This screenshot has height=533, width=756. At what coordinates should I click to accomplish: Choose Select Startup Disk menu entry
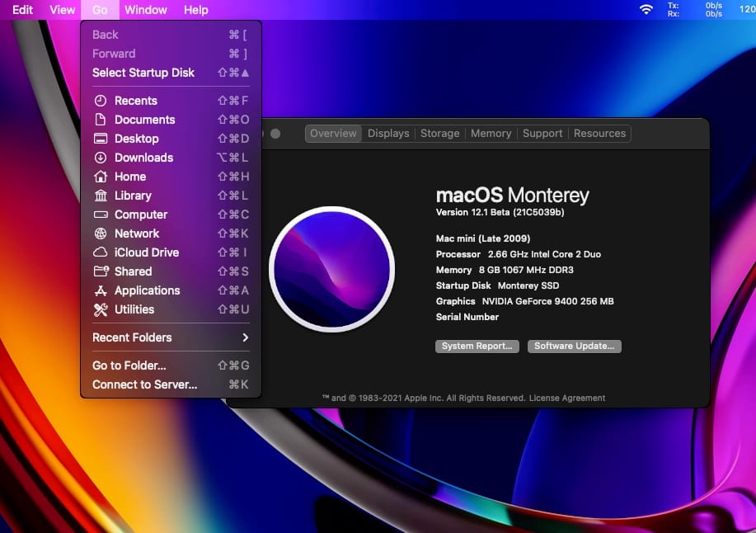pyautogui.click(x=171, y=73)
